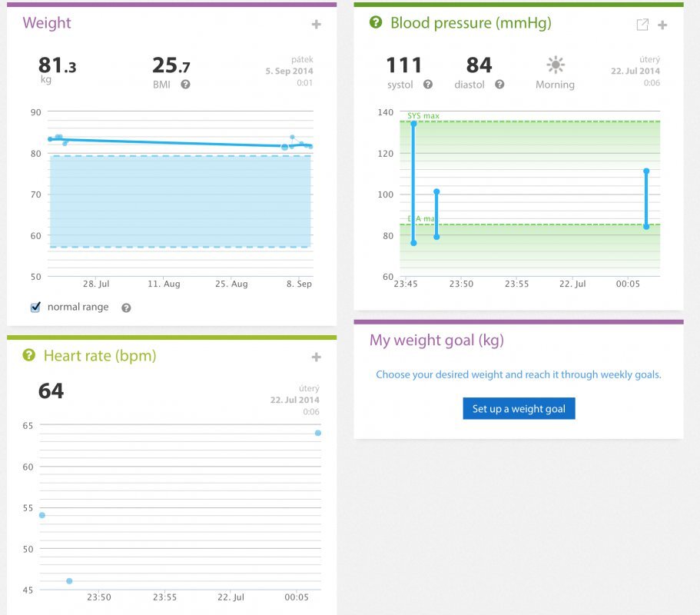Select the 64 bpm data point
700x615 pixels.
[x=316, y=433]
